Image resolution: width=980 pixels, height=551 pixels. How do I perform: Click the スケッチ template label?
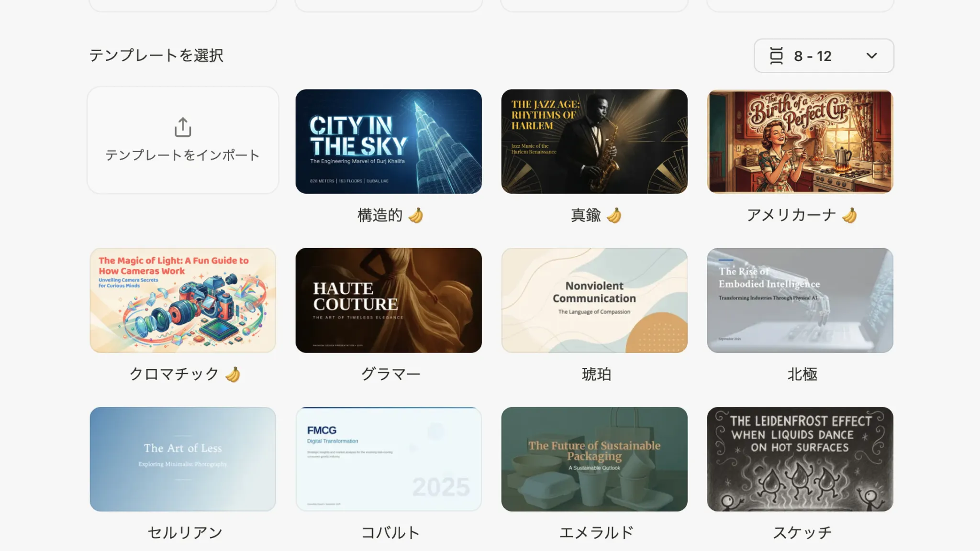pos(802,532)
